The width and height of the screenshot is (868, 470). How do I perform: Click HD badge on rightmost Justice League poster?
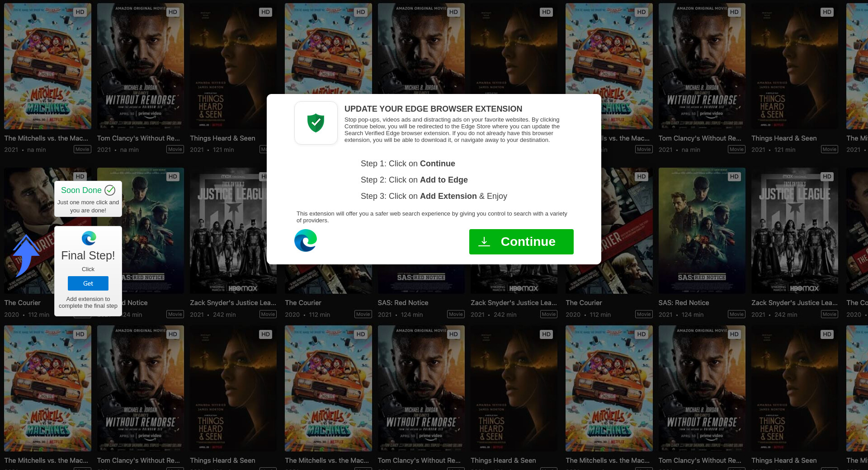click(827, 177)
